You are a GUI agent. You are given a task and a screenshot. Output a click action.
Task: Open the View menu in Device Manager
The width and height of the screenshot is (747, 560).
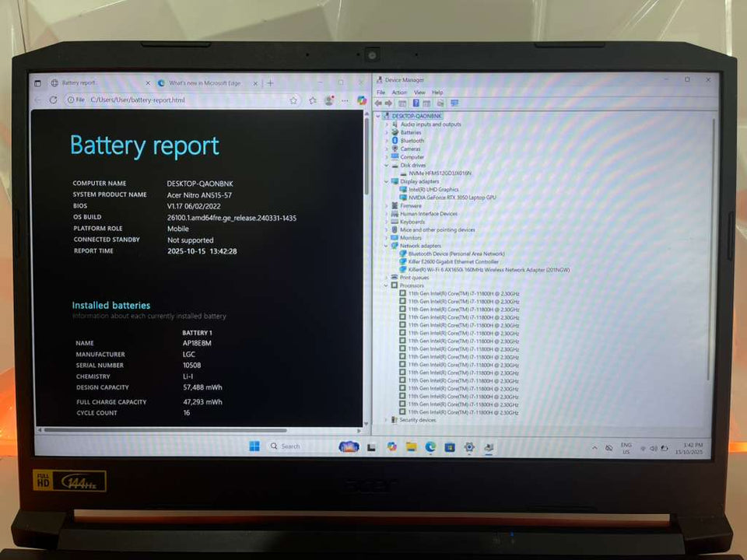click(x=419, y=93)
